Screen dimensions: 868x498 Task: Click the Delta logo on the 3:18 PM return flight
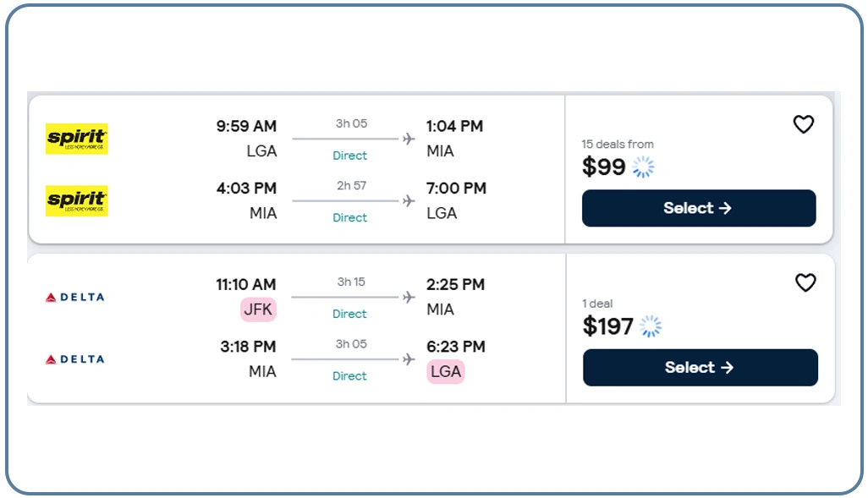[x=75, y=358]
